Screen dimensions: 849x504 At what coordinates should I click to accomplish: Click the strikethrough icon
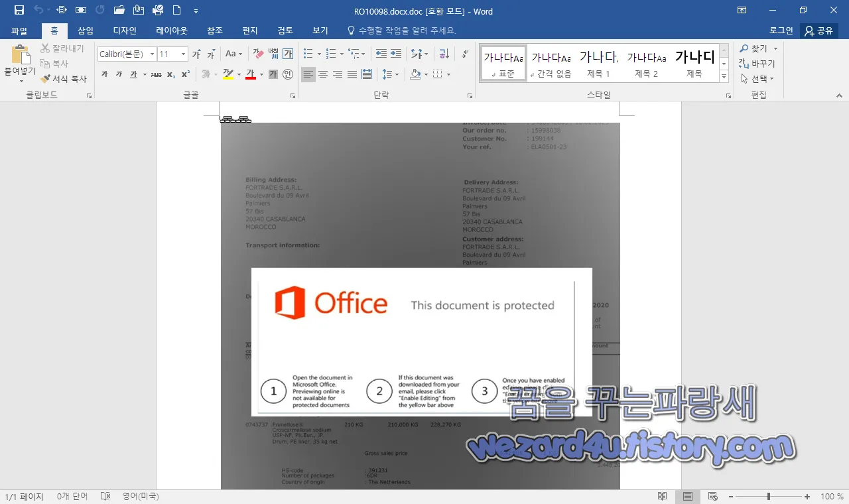coord(156,74)
